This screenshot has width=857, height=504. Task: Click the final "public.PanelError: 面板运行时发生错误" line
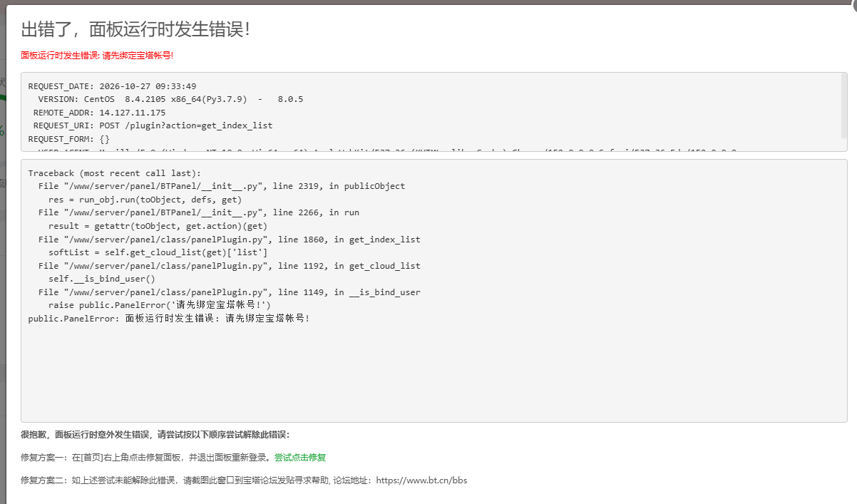coord(170,319)
